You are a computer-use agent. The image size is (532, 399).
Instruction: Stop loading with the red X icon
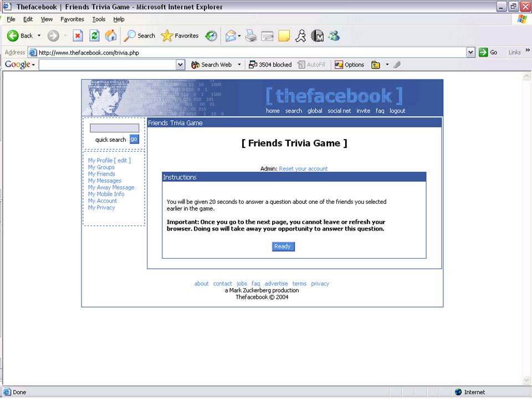coord(78,35)
